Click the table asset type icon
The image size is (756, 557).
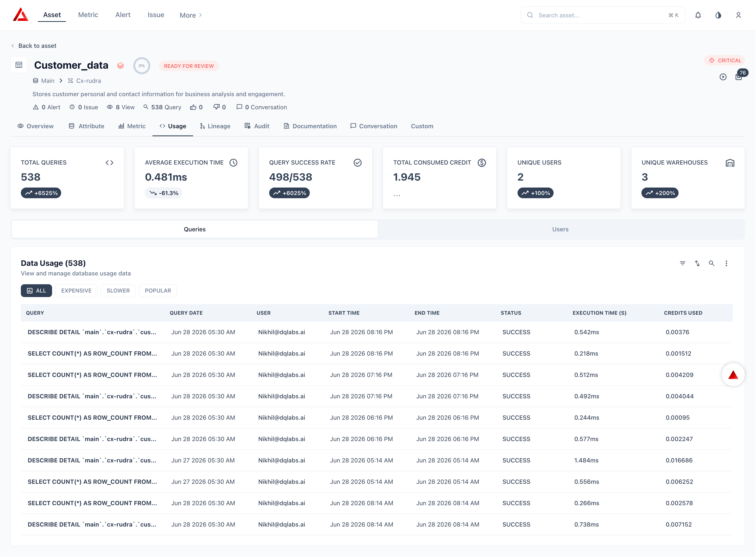tap(19, 65)
